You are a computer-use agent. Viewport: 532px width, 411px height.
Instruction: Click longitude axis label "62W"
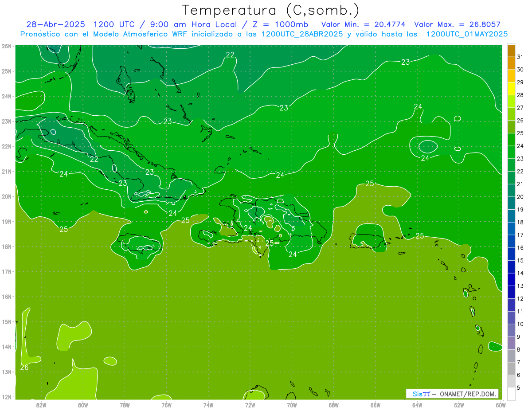(459, 404)
